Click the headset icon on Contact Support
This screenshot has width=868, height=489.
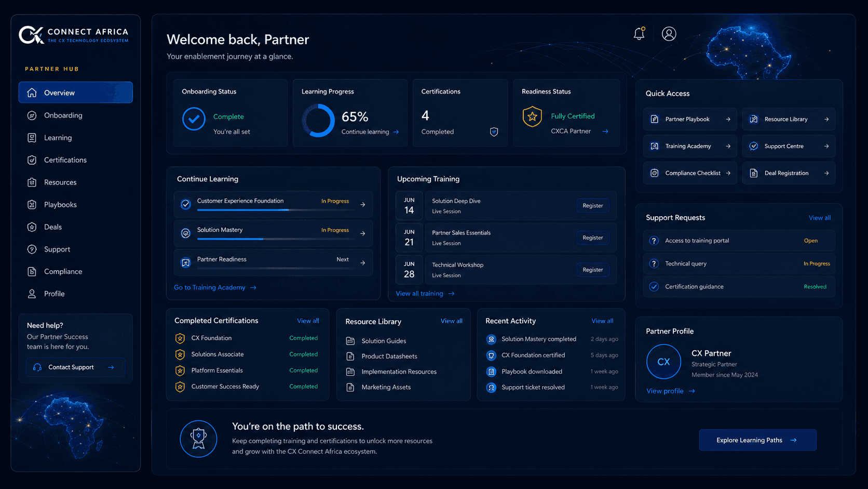(x=37, y=367)
